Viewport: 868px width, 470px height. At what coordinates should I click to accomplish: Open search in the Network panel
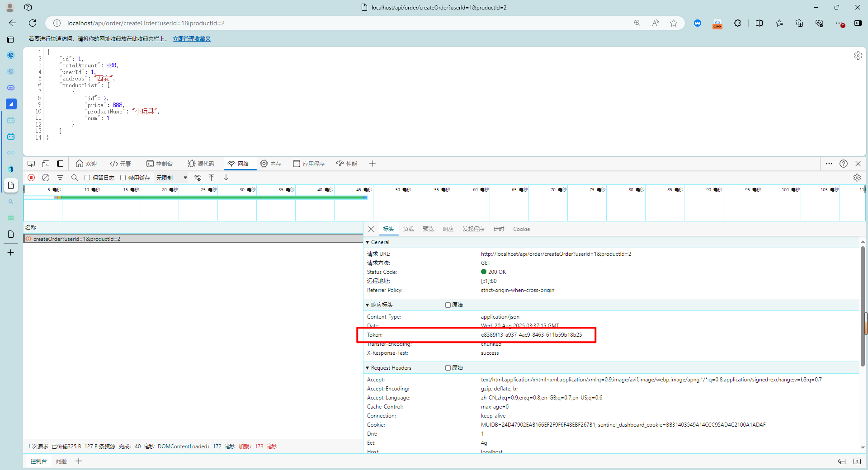(75, 178)
